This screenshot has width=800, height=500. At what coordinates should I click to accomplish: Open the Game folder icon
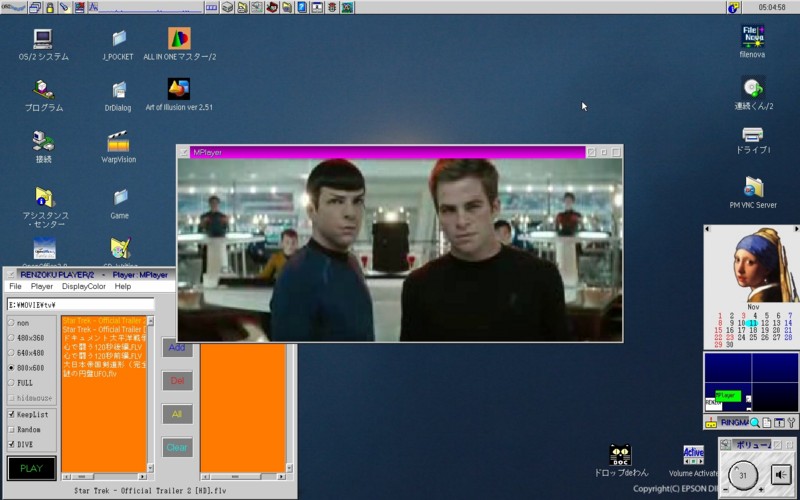[120, 197]
